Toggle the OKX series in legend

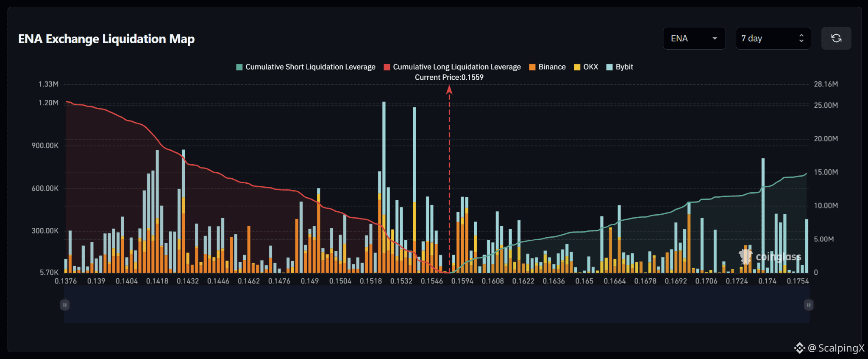click(x=586, y=67)
